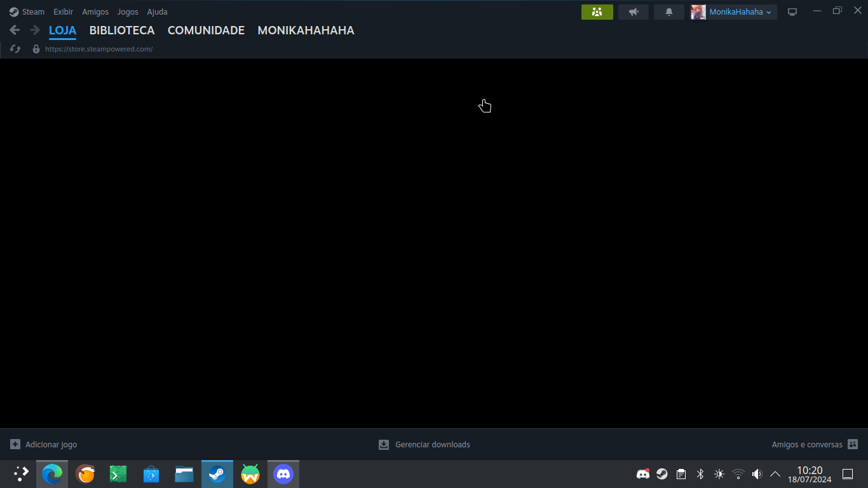Open the file manager from the taskbar
Screen dimensions: 868x488
[x=184, y=474]
